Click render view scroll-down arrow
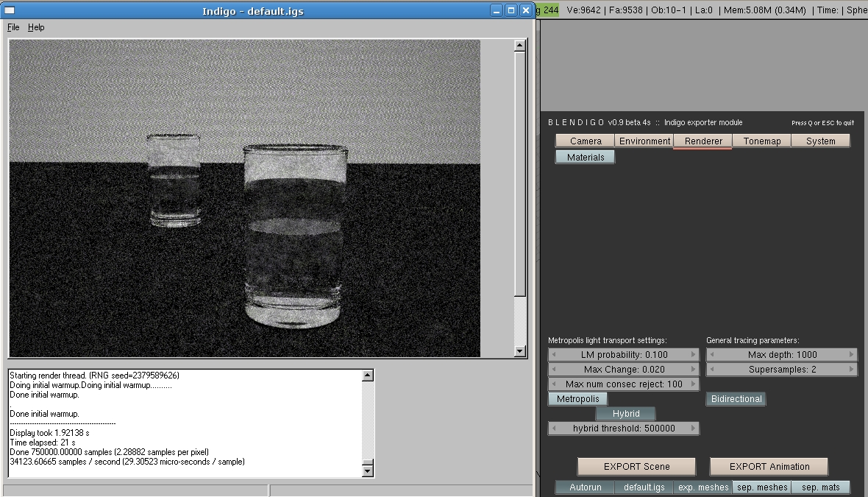The image size is (868, 497). pyautogui.click(x=520, y=351)
